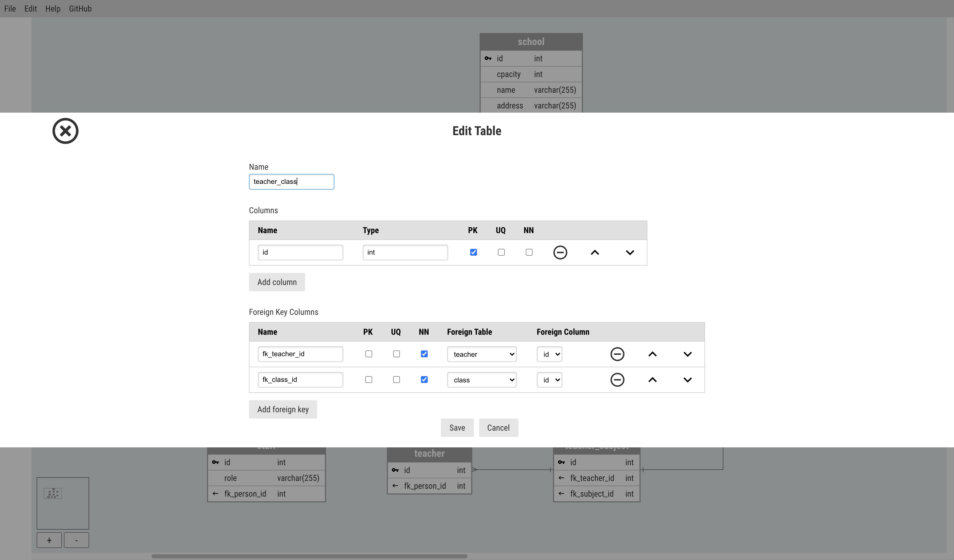Open Foreign Column dropdown for fk_teacher_id

pos(549,354)
